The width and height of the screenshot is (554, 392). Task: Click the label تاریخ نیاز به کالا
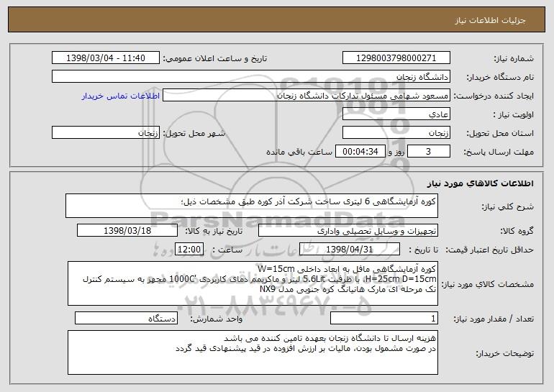(214, 231)
